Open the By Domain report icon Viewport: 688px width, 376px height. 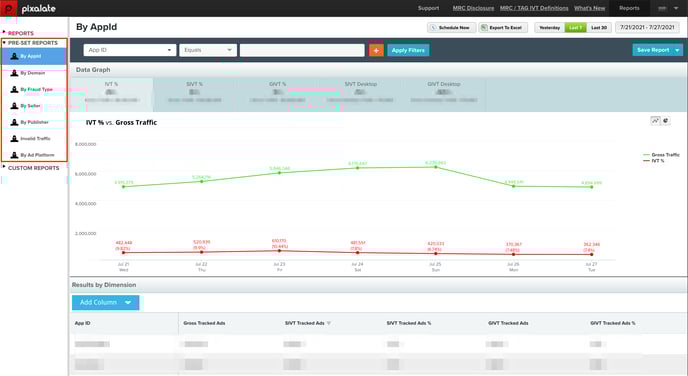14,73
